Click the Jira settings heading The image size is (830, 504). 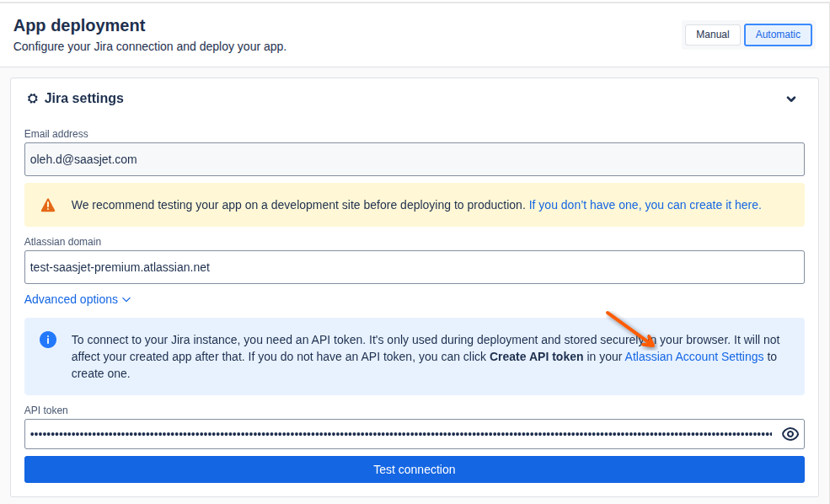click(83, 99)
